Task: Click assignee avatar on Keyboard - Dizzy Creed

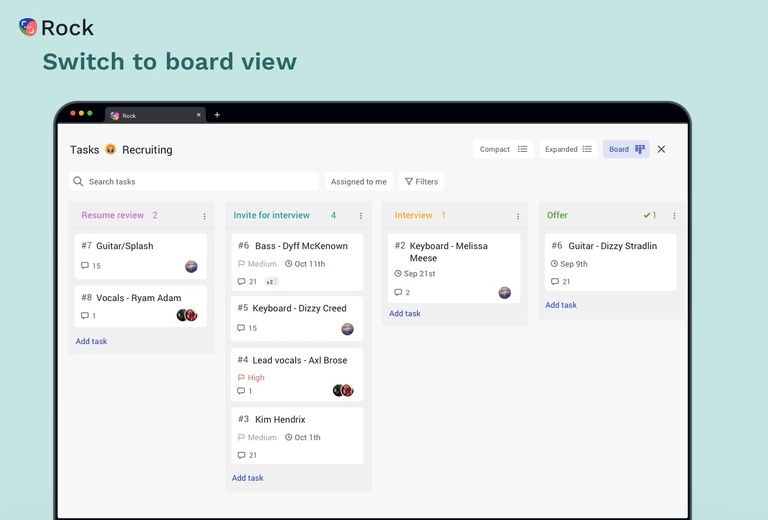Action: [x=347, y=329]
